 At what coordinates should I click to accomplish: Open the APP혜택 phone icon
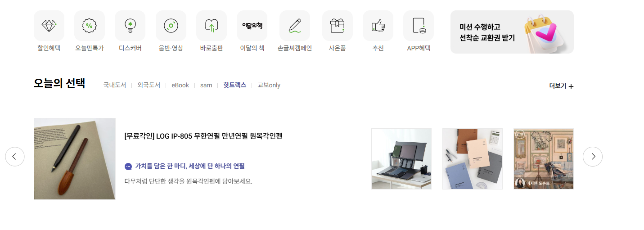[x=419, y=26]
